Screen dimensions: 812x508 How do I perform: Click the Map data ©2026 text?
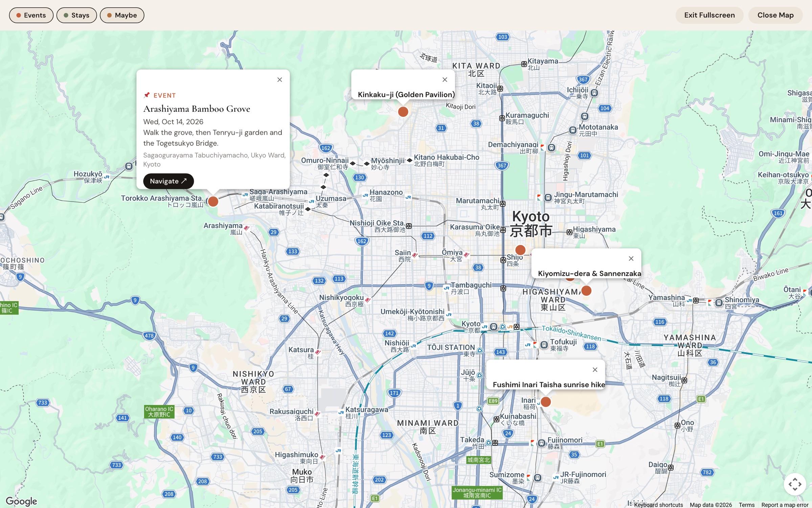click(711, 505)
